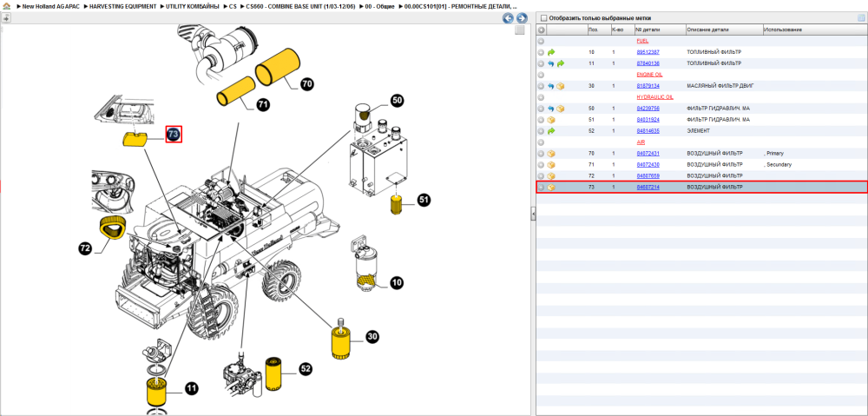The width and height of the screenshot is (868, 416).
Task: Sort by the 'Описание детали' column header
Action: pyautogui.click(x=724, y=30)
